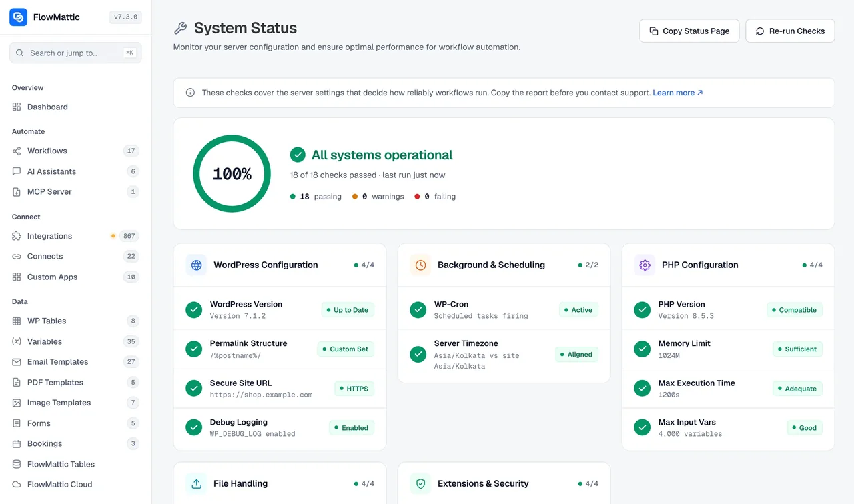
Task: Click the WP-Cron green check icon
Action: [x=418, y=309]
